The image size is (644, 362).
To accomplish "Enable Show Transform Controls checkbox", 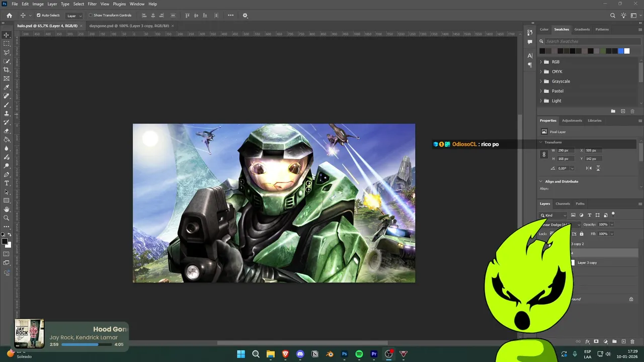I will 91,15.
